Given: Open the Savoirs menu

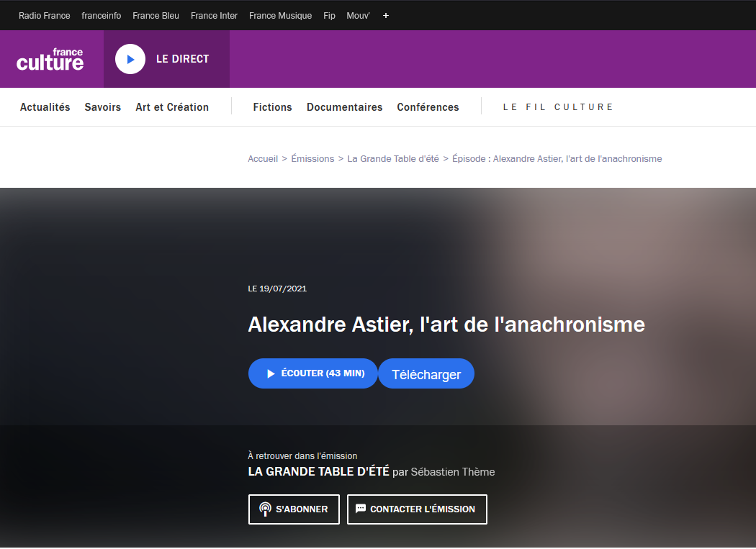Looking at the screenshot, I should point(103,107).
